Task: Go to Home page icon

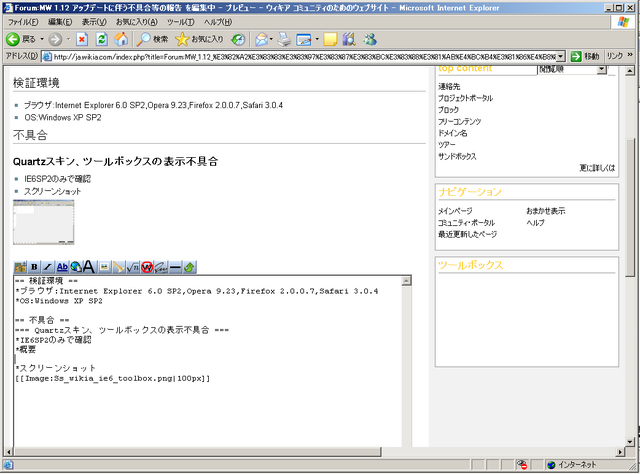Action: coord(121,39)
